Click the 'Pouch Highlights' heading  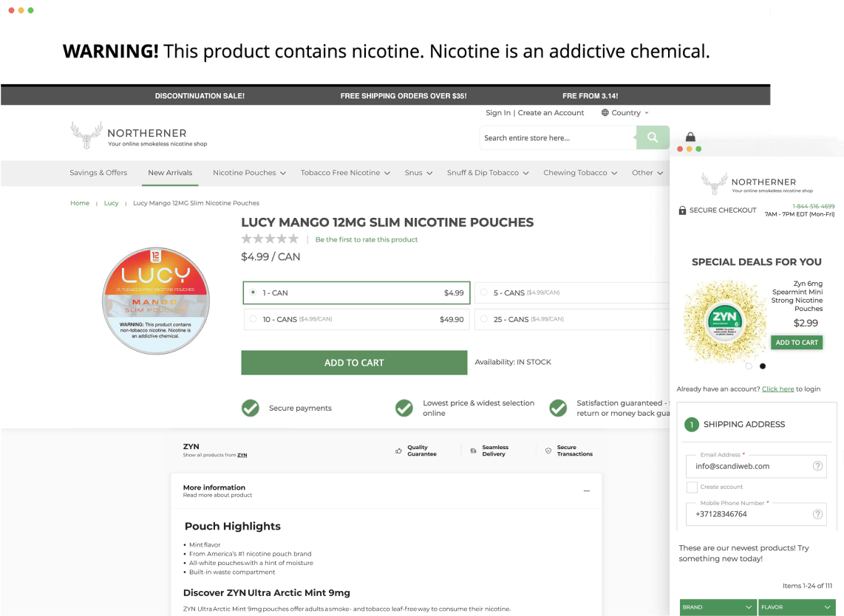pos(233,526)
